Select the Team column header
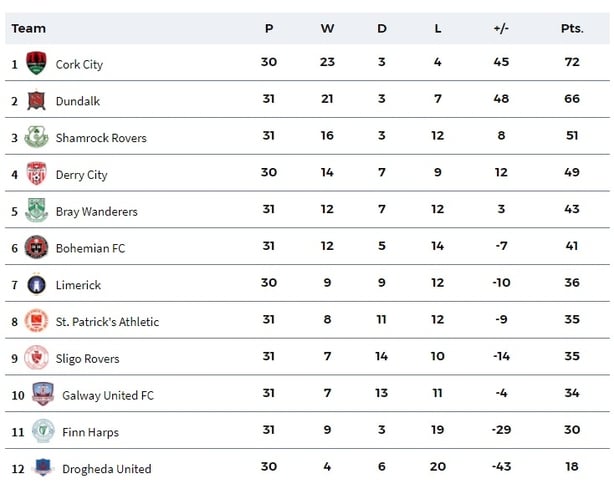Screen dimensions: 614x484 point(29,29)
